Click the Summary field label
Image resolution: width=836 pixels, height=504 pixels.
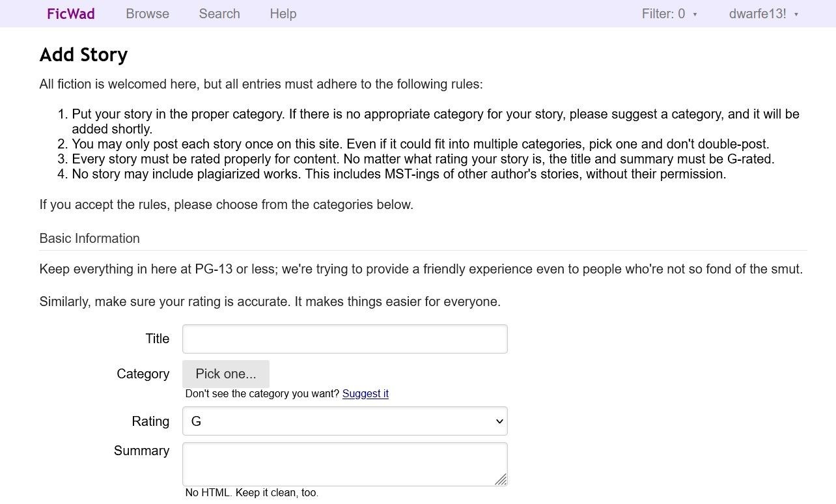[141, 451]
